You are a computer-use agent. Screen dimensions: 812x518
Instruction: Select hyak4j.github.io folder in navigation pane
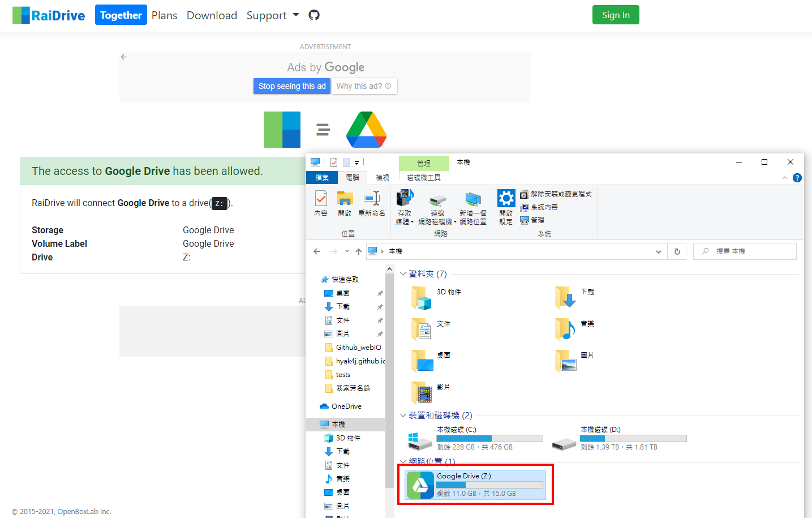tap(355, 361)
